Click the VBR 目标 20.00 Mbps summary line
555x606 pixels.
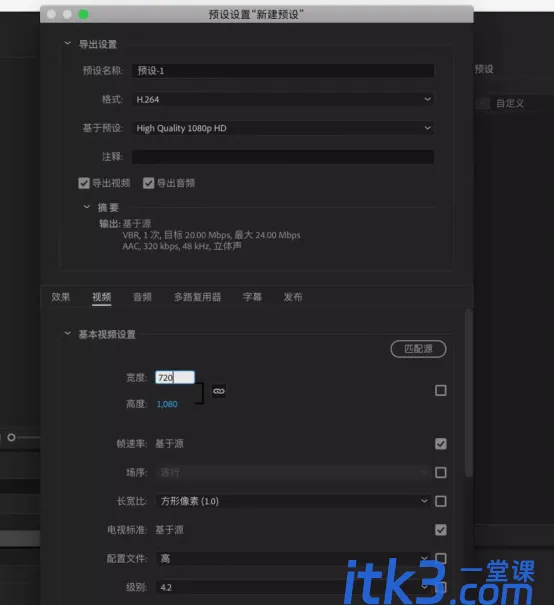point(211,235)
